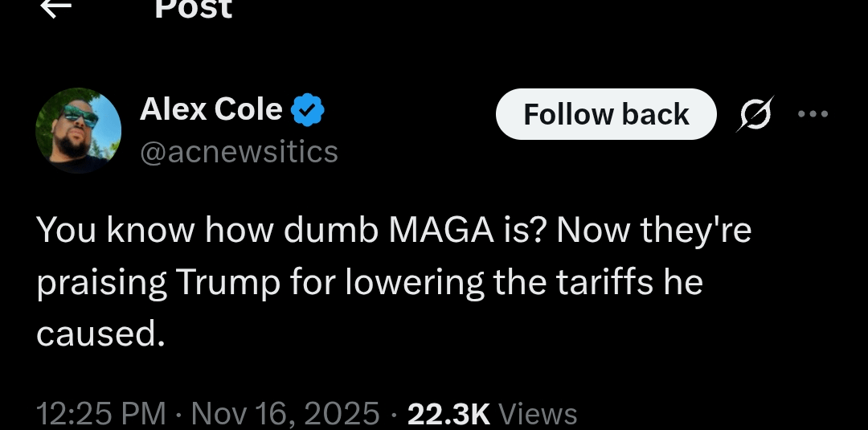Click the Post header title
This screenshot has height=430, width=868.
coord(193,9)
